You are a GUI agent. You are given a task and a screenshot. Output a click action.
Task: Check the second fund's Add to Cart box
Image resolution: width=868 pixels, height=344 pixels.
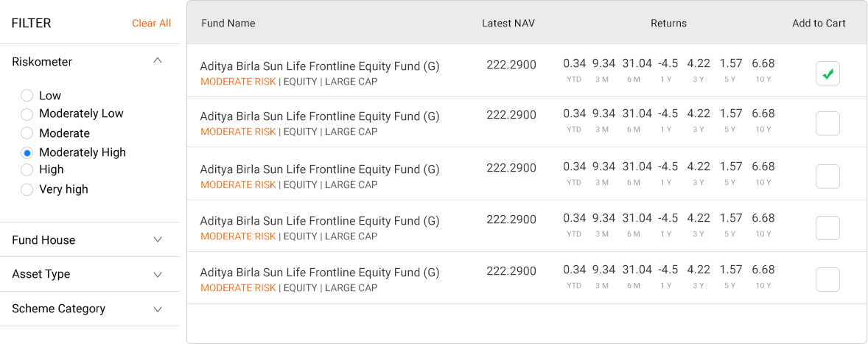827,124
